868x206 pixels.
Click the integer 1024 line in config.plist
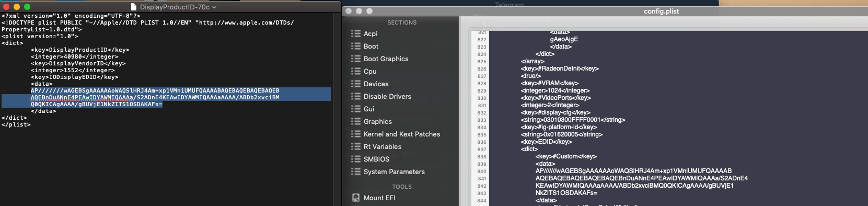pyautogui.click(x=555, y=90)
